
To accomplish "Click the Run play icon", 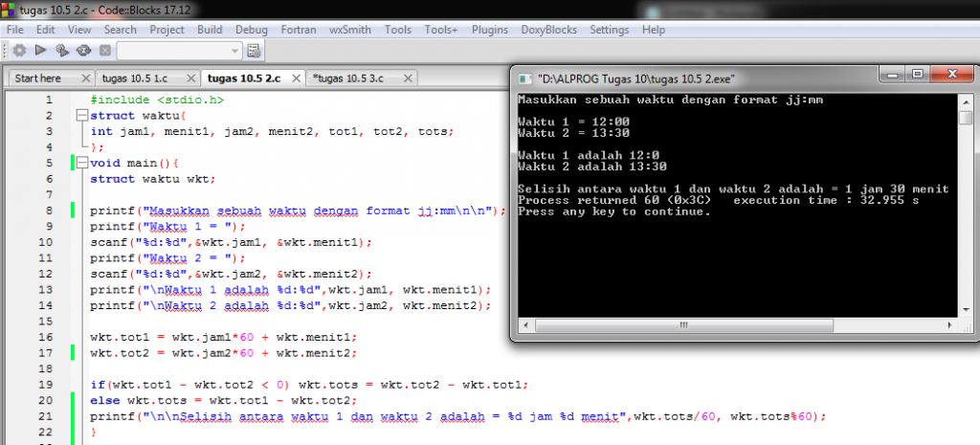I will (41, 51).
